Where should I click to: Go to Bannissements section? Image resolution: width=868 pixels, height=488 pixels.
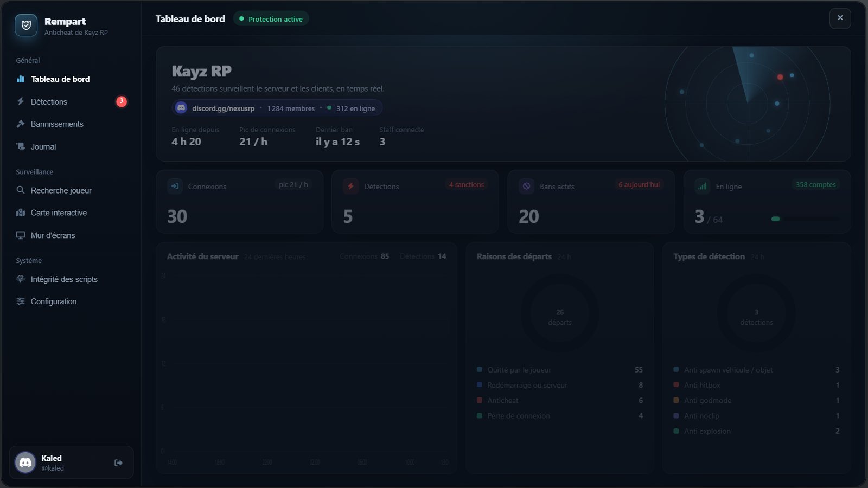pos(71,124)
